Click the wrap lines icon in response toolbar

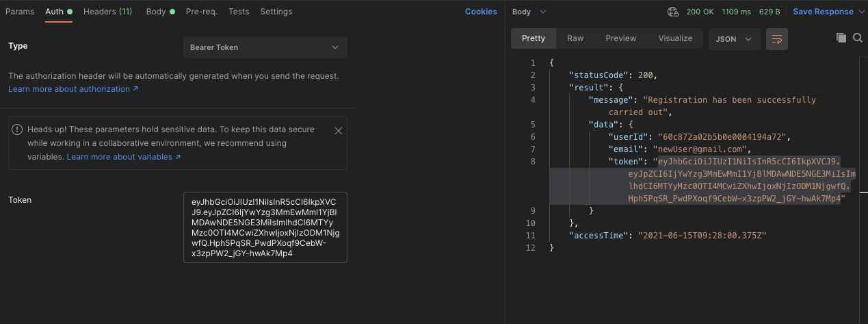point(777,39)
